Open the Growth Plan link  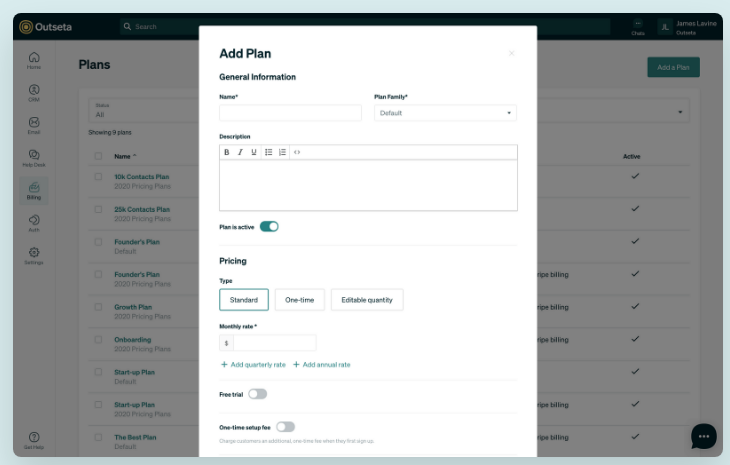click(x=133, y=307)
